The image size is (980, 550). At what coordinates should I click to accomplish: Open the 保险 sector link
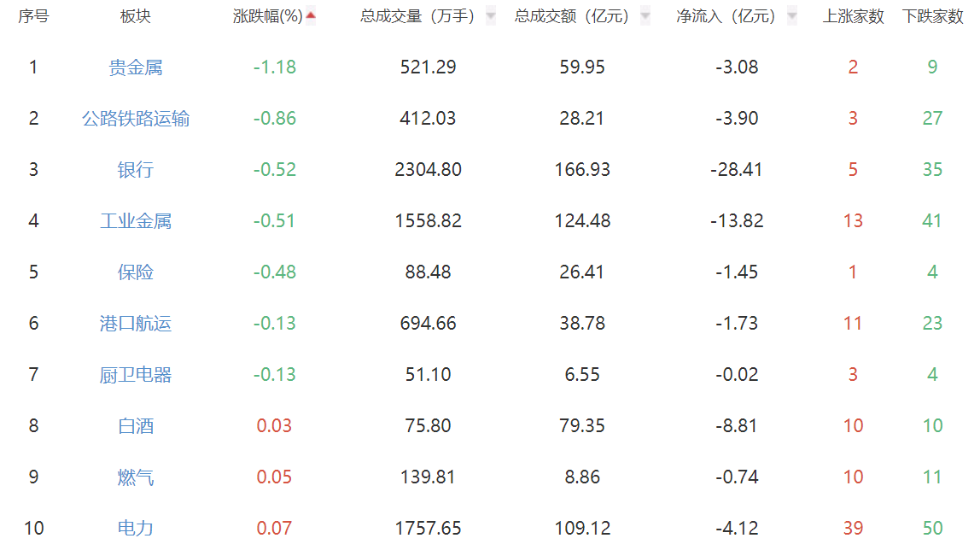[136, 272]
